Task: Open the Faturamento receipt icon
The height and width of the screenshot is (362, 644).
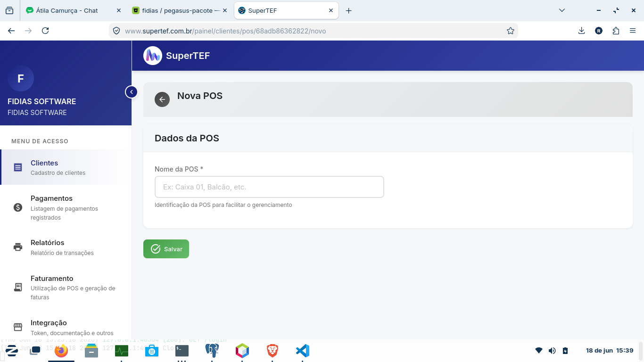Action: coord(18,287)
